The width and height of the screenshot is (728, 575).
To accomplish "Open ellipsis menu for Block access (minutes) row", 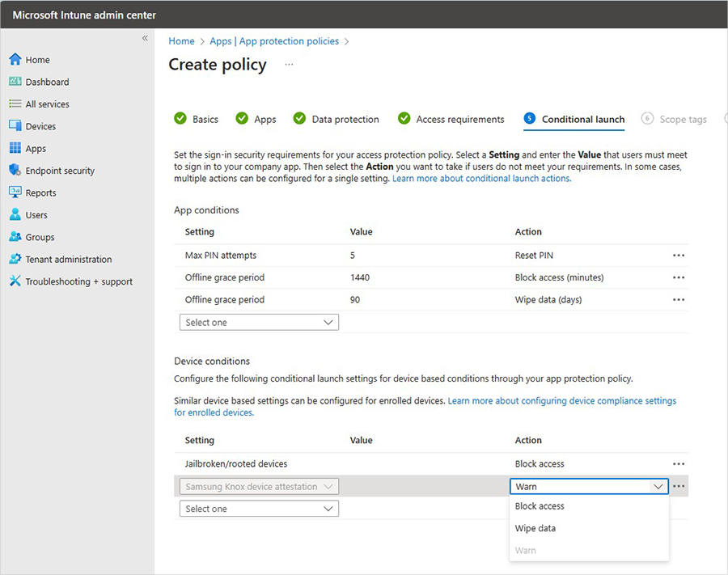I will 679,277.
